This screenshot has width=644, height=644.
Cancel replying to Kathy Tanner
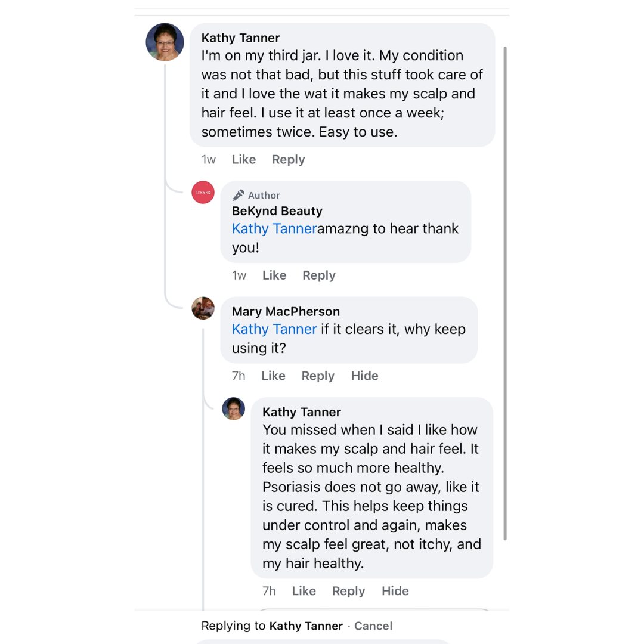(x=373, y=626)
